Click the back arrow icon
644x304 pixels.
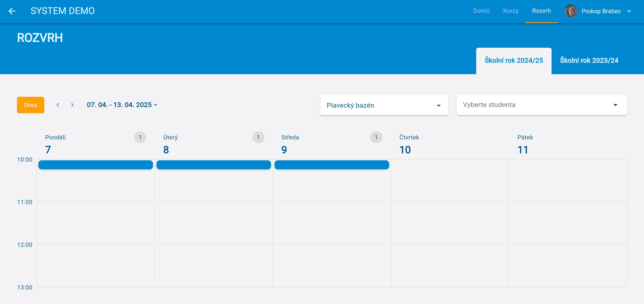(12, 11)
